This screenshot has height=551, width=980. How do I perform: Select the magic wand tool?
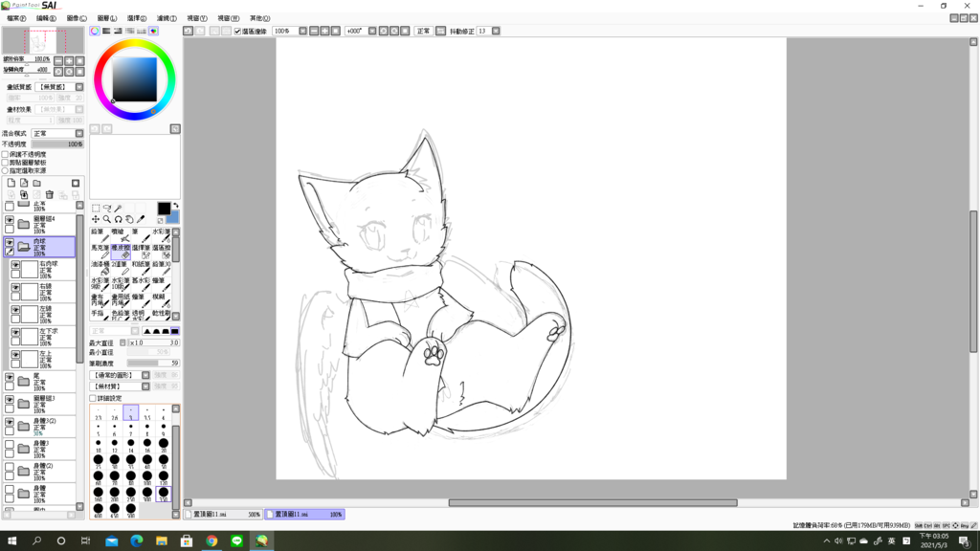coord(118,208)
